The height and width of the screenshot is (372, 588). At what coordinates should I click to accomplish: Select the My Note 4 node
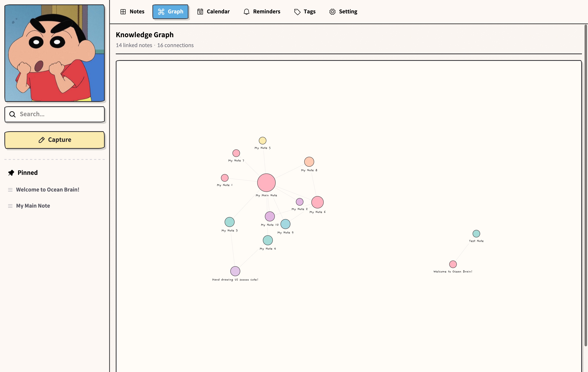pos(268,240)
